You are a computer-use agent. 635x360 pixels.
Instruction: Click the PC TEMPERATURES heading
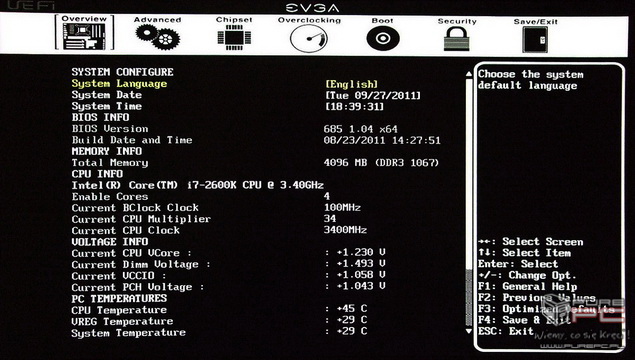coord(119,299)
